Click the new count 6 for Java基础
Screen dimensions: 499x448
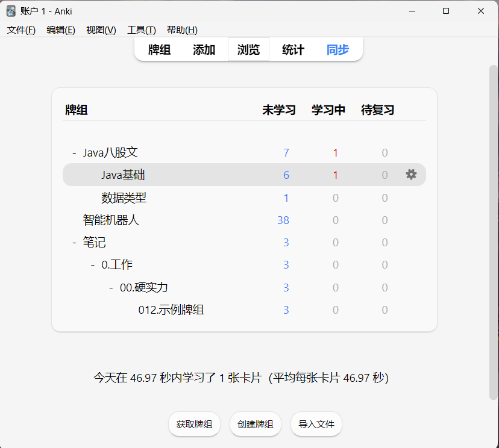point(286,175)
